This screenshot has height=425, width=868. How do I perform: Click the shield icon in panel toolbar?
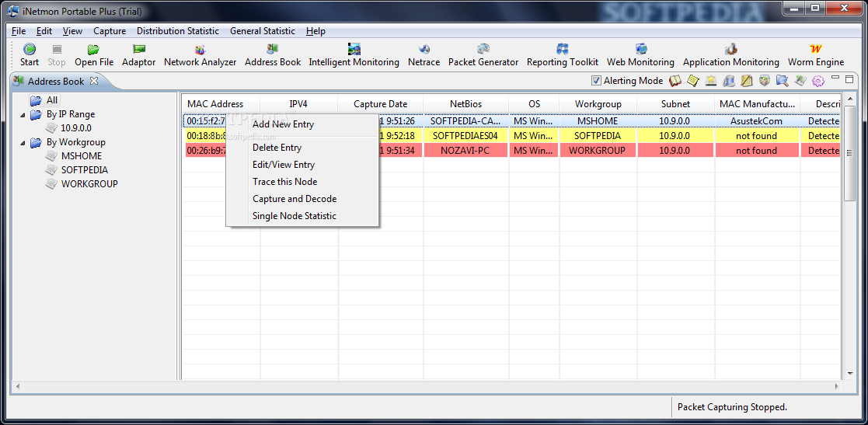click(x=765, y=81)
